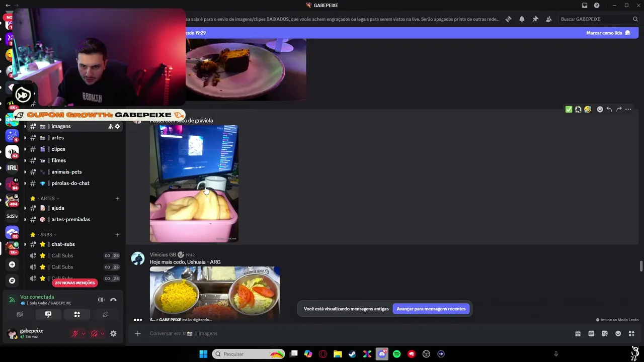Turn on camera in voice panel
The image size is (644, 362).
pos(20,314)
